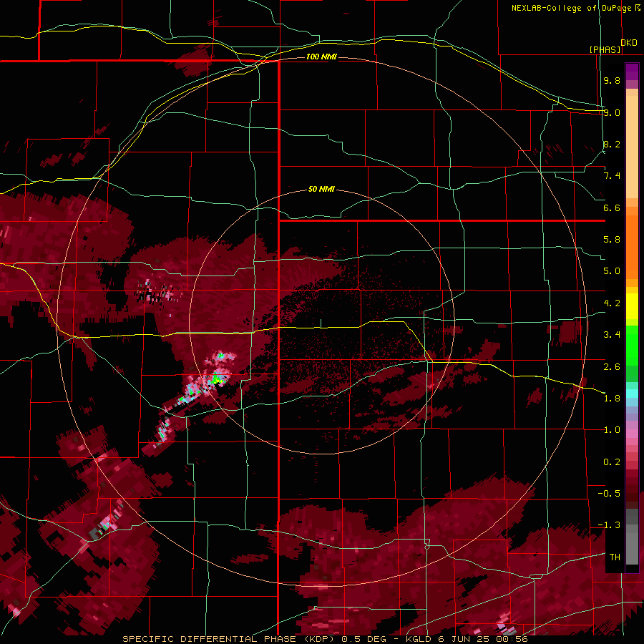644x644 pixels.
Task: Select the DKD text near the scale
Action: tap(629, 43)
